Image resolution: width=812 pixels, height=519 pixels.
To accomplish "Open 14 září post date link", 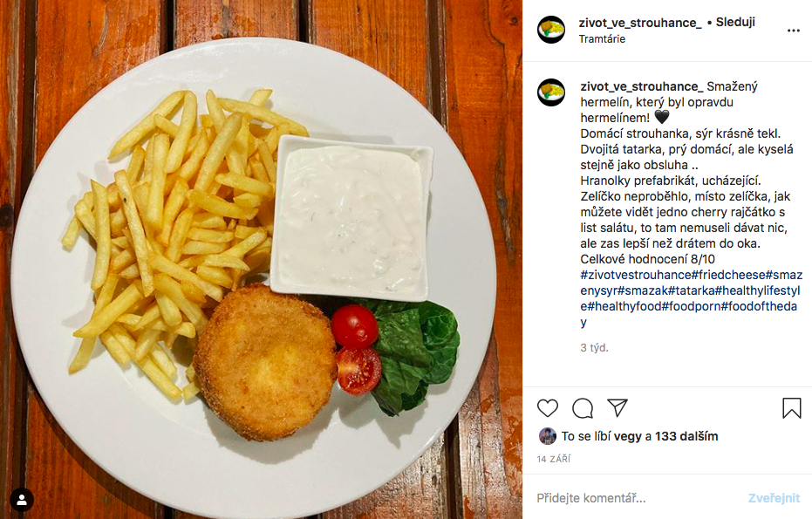I will 554,459.
